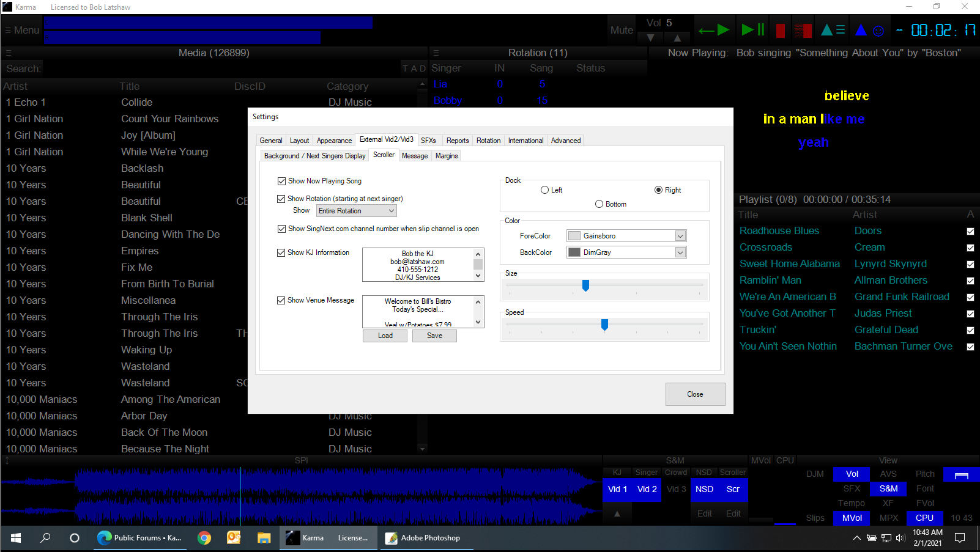Viewport: 980px width, 552px height.
Task: Click the blue smiley face icon
Action: coord(878,31)
